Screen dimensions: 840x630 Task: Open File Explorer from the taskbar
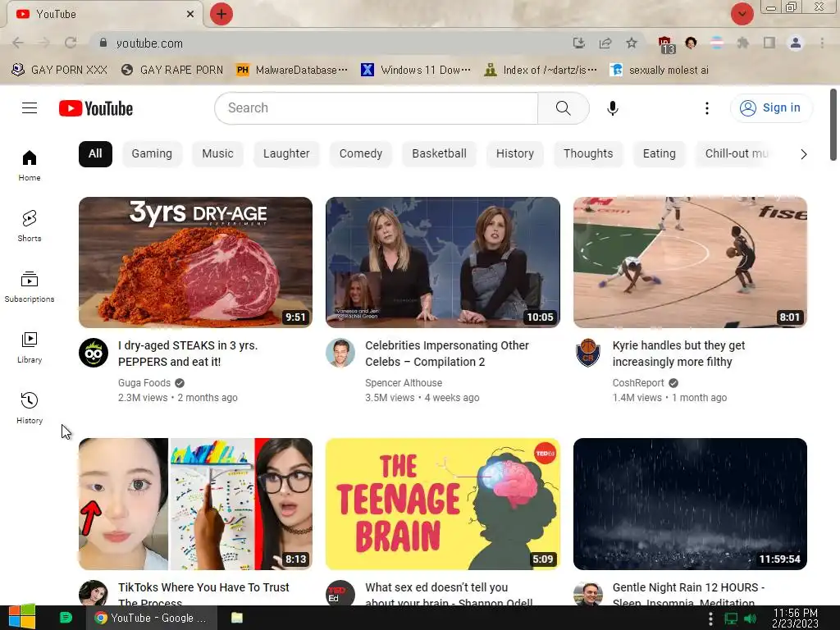[237, 618]
